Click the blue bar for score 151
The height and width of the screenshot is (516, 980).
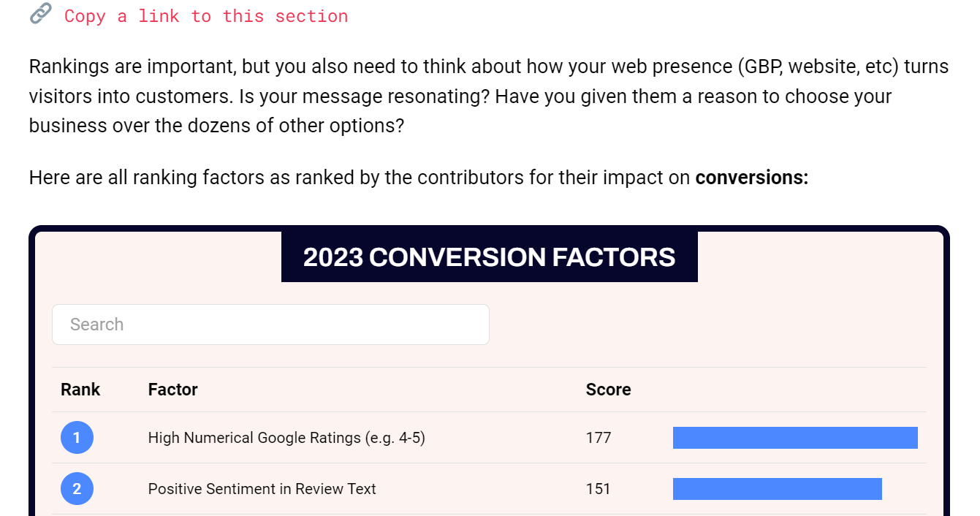tap(777, 489)
